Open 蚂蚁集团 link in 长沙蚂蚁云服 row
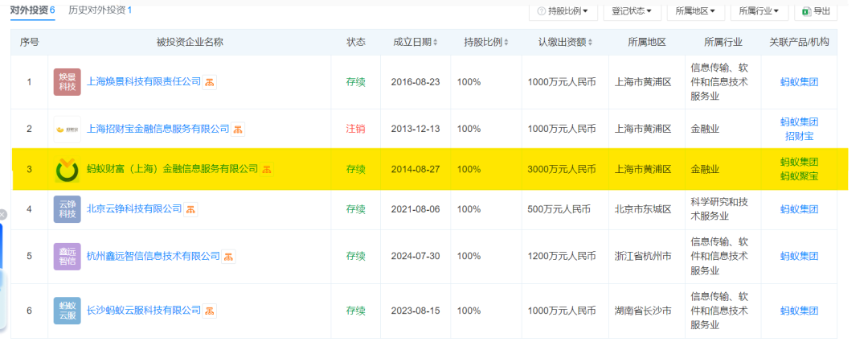This screenshot has height=346, width=868. pos(799,311)
